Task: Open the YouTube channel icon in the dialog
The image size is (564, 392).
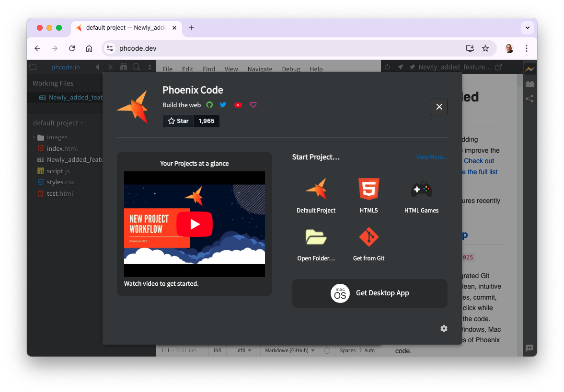Action: [x=238, y=104]
